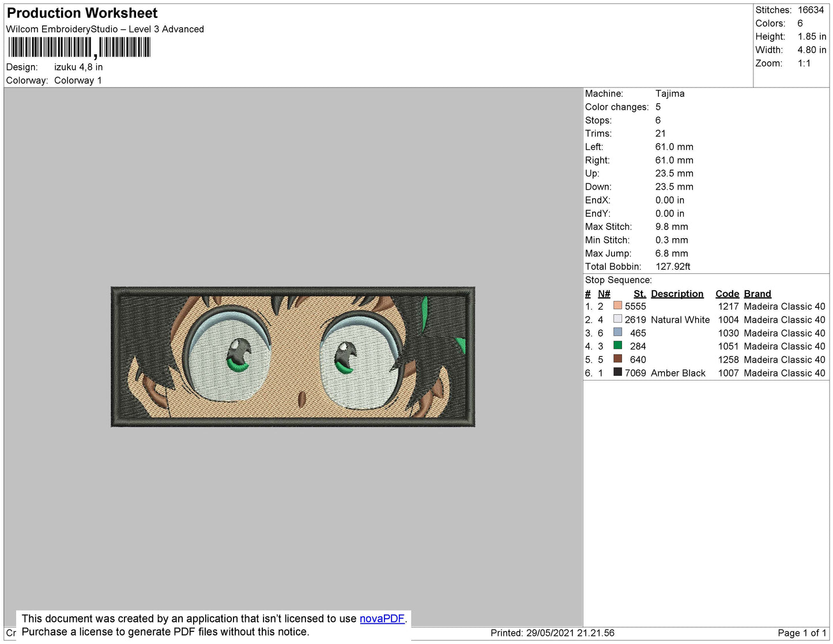The image size is (833, 644).
Task: Click the design name 'izuku 4,8 in'
Action: tap(78, 67)
